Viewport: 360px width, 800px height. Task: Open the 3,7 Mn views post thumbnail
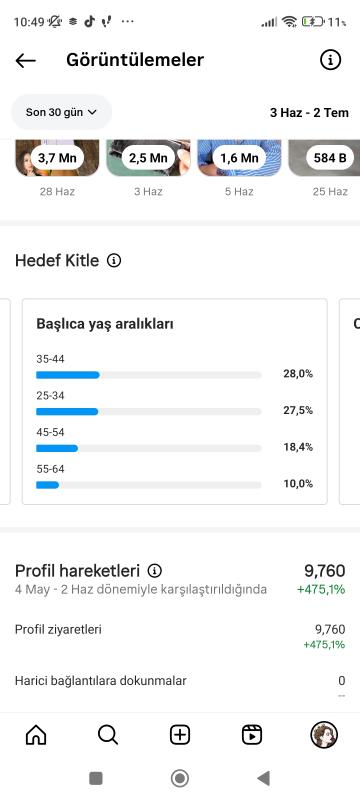pos(57,158)
